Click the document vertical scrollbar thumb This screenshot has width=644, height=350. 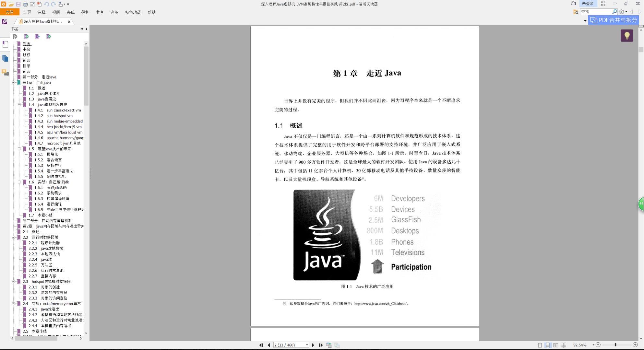[x=641, y=50]
